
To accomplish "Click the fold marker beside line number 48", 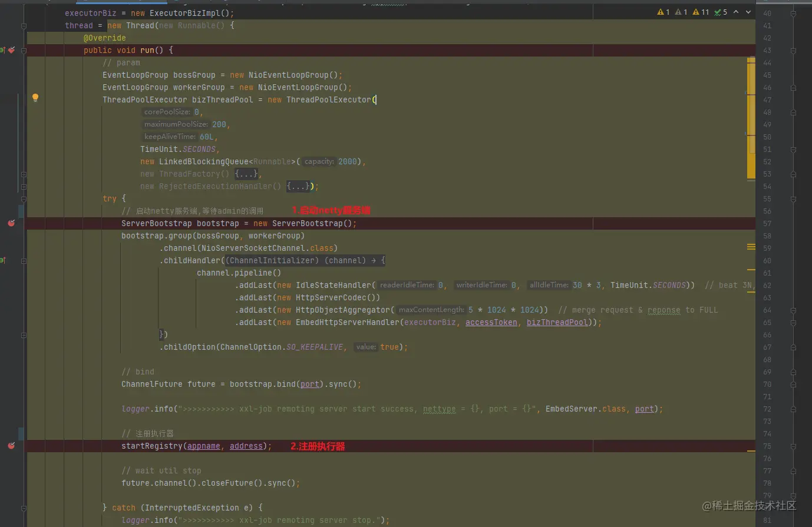I will (793, 112).
